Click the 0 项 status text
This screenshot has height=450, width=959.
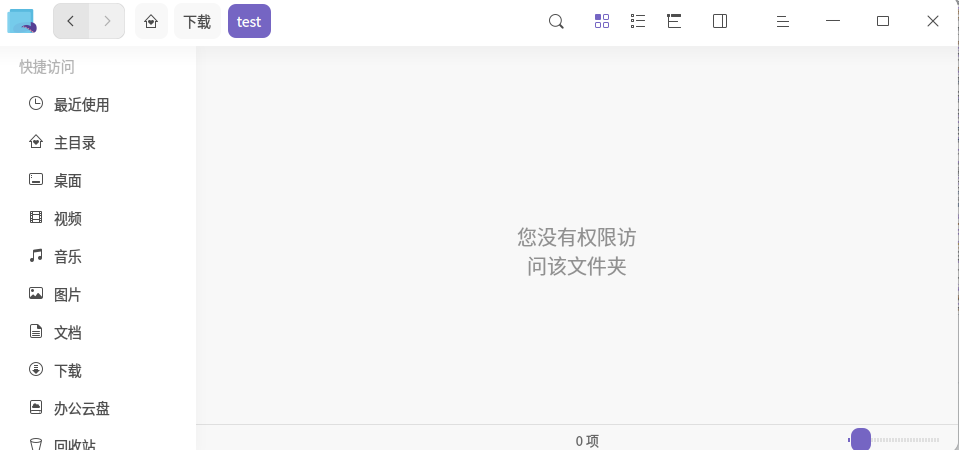(x=587, y=441)
